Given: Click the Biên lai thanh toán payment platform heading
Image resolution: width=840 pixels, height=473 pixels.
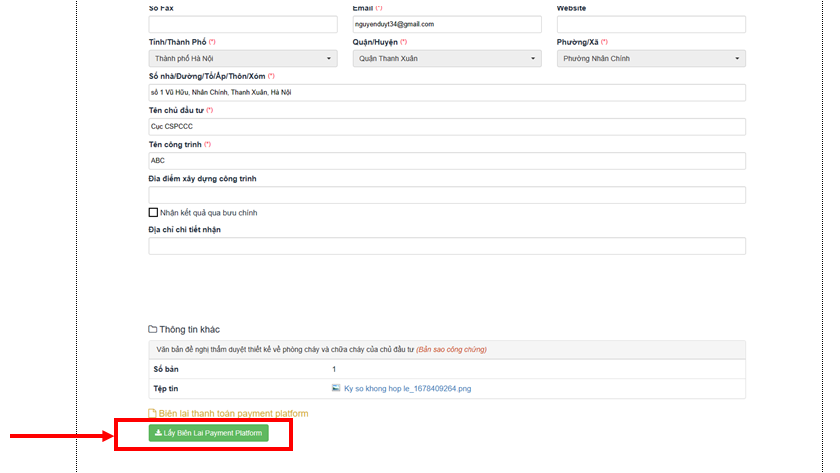Looking at the screenshot, I should coord(233,413).
